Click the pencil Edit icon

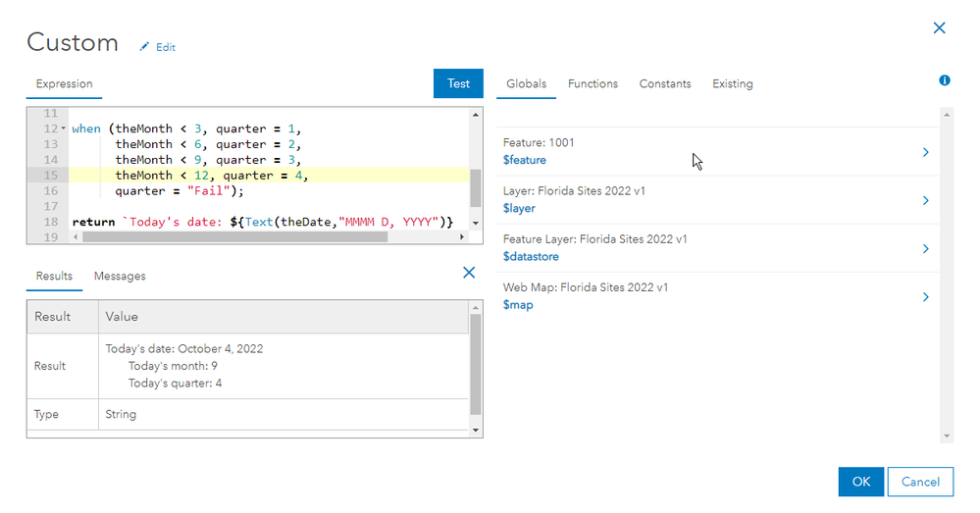[144, 47]
